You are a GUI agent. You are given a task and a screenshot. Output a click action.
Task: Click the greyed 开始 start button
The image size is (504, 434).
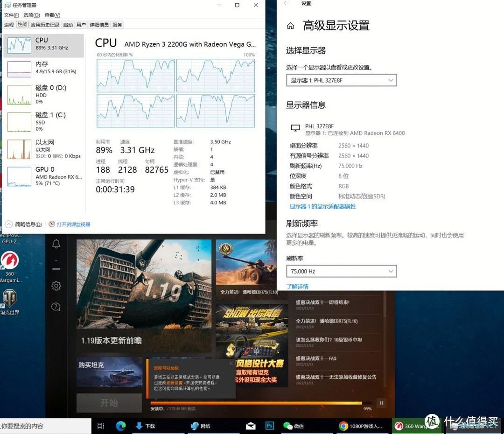point(109,403)
